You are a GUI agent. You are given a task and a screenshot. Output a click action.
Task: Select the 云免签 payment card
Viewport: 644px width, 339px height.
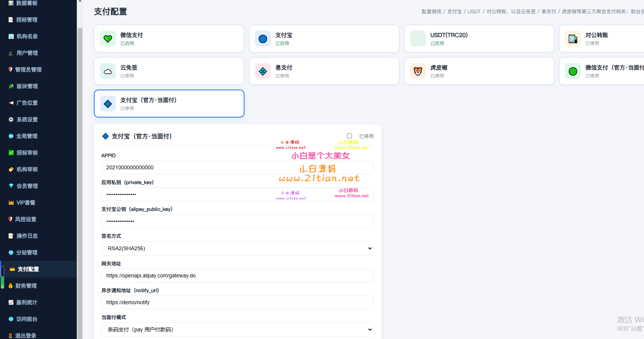[169, 71]
